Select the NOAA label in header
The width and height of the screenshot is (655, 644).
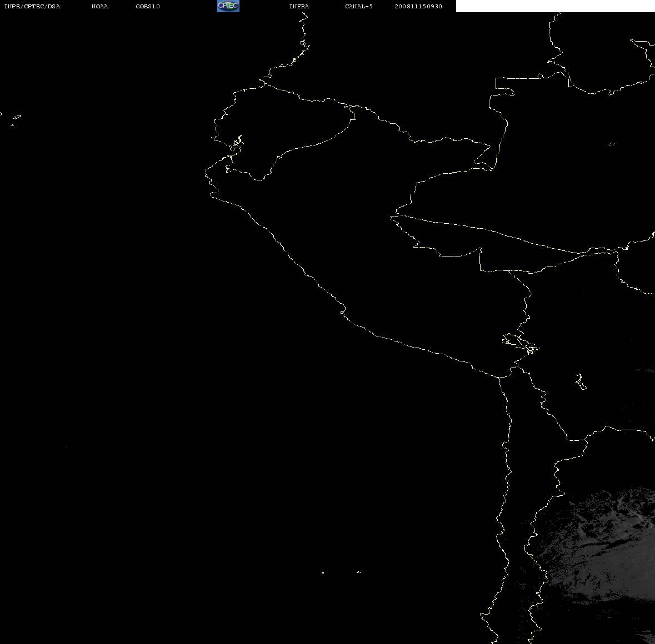pyautogui.click(x=99, y=6)
